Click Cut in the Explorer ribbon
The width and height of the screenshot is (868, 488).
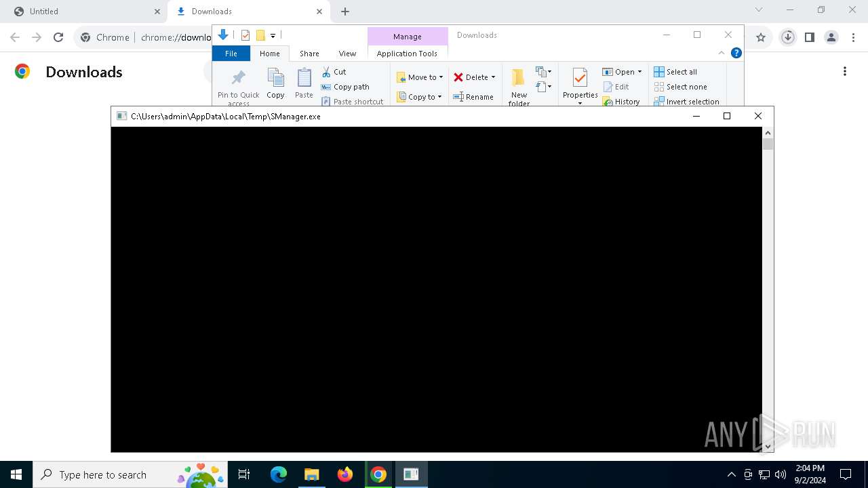pyautogui.click(x=334, y=72)
